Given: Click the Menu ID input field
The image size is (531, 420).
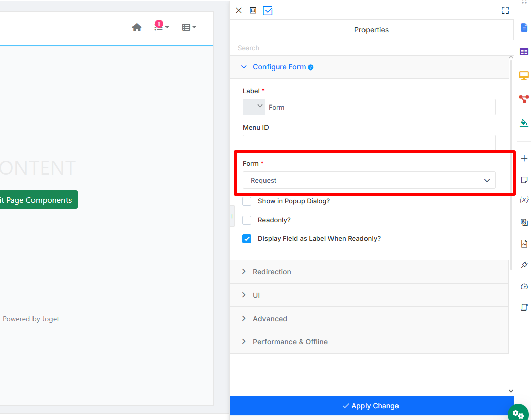Looking at the screenshot, I should coord(369,143).
